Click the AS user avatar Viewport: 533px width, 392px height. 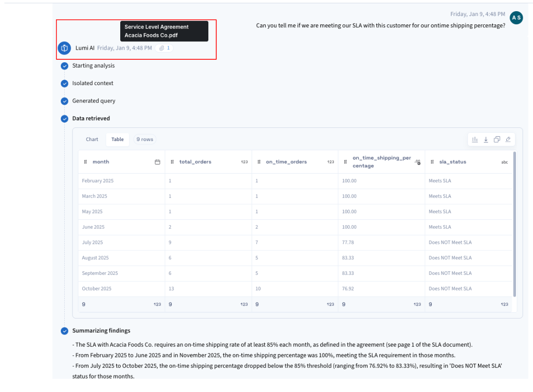(516, 18)
